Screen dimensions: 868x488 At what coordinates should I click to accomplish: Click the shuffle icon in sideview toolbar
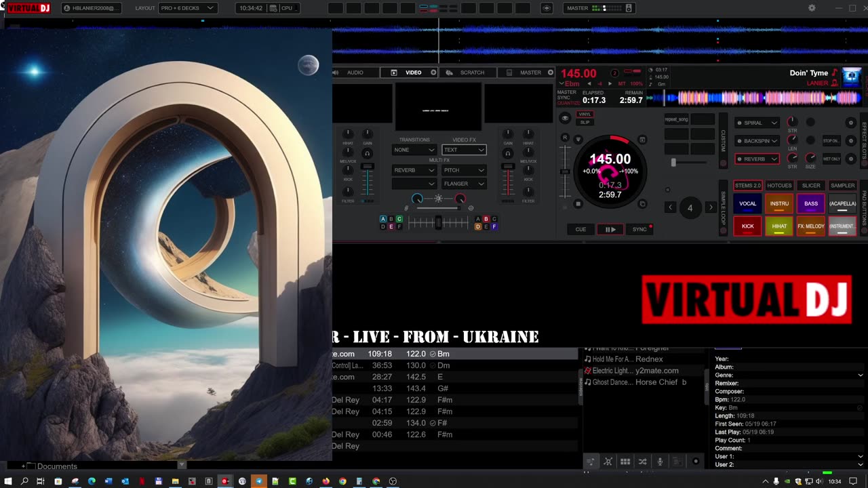[x=642, y=462]
